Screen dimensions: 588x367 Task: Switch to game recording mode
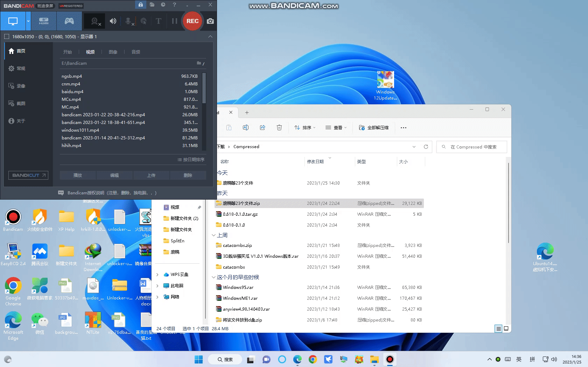[69, 21]
